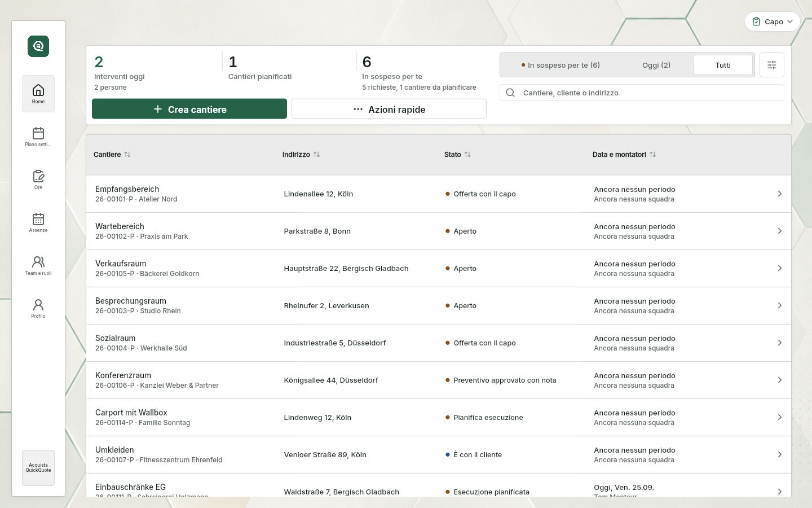812x508 pixels.
Task: Click Crea cantiere button
Action: pos(189,109)
